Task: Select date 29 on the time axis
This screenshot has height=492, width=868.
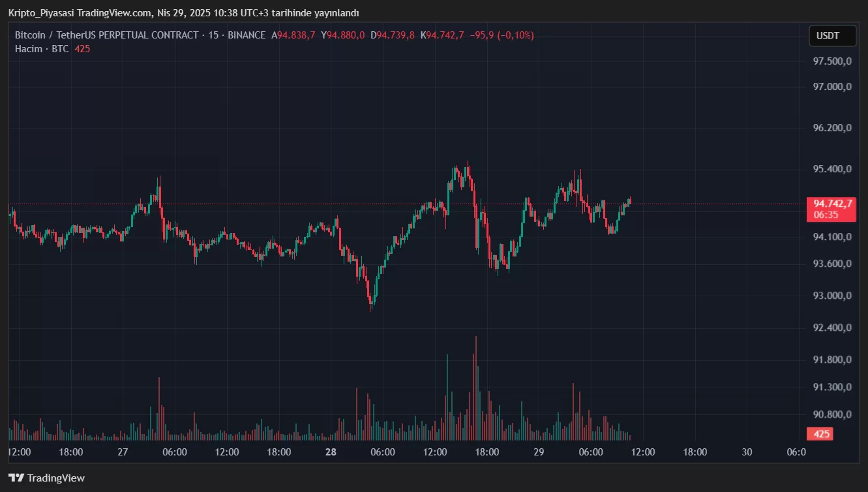Action: click(x=539, y=452)
